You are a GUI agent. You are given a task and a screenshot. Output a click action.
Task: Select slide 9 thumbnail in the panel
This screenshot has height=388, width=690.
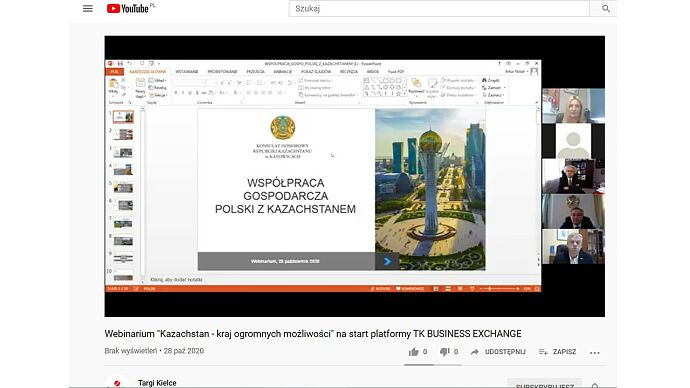click(x=123, y=259)
